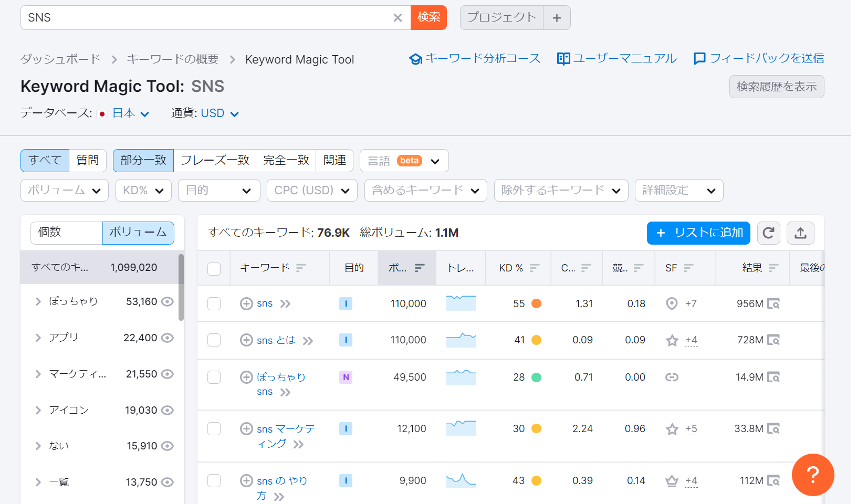857x504 pixels.
Task: Click the SF location pin for 'sns'
Action: 672,303
